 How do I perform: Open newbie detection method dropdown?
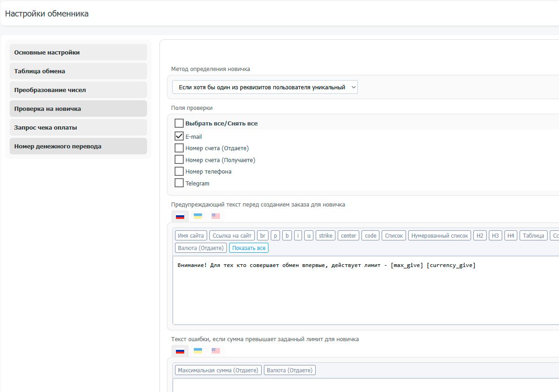point(265,87)
